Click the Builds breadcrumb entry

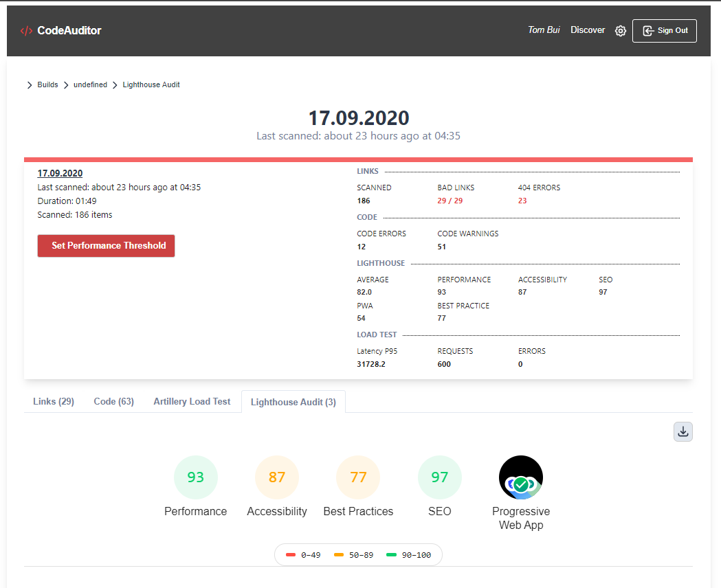[x=47, y=84]
